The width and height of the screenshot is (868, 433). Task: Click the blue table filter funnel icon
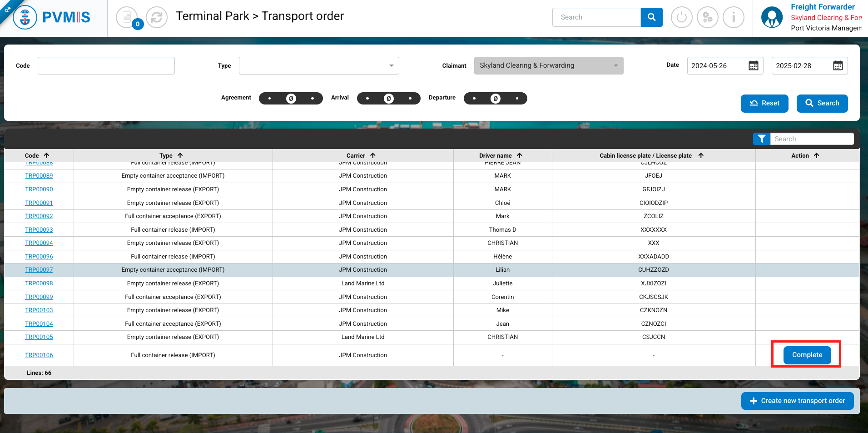[762, 139]
